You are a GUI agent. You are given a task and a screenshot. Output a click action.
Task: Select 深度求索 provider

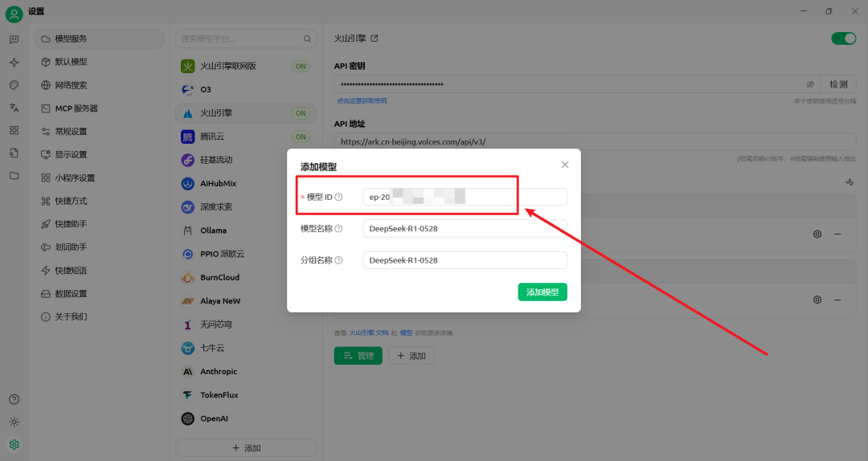245,207
